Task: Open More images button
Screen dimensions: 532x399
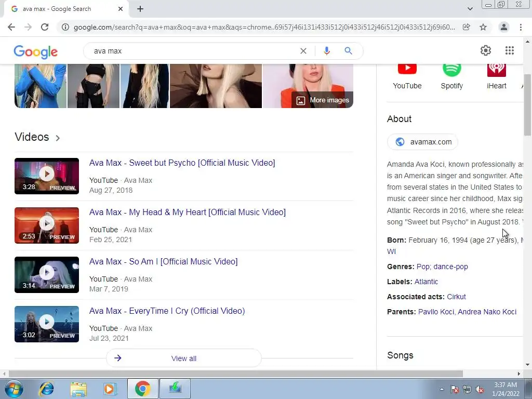Action: pos(322,100)
